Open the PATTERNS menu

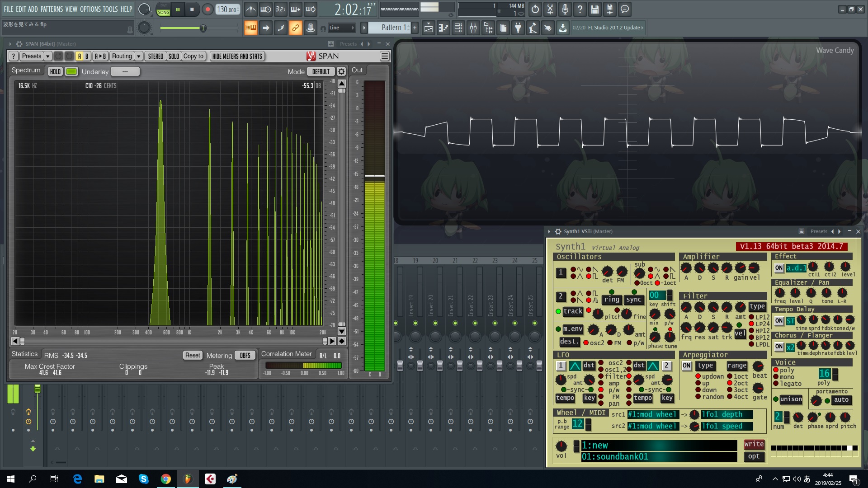(x=52, y=9)
